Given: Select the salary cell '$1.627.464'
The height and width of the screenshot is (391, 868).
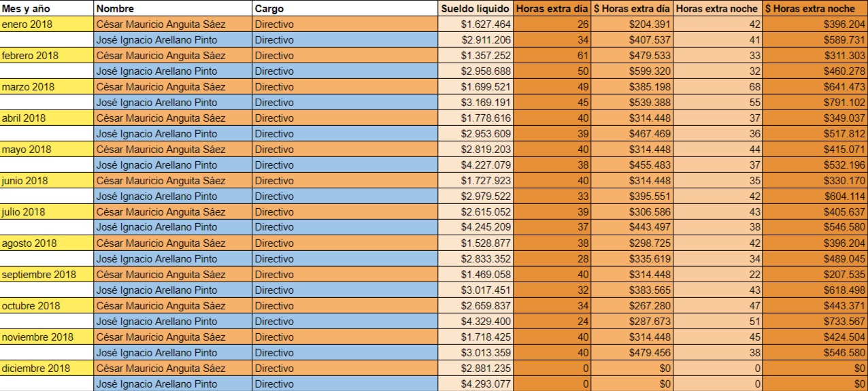Looking at the screenshot, I should coord(475,24).
